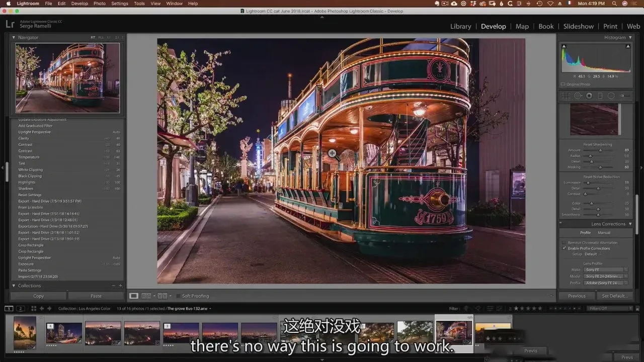This screenshot has width=644, height=362.
Task: Open the Map module
Action: tap(522, 26)
